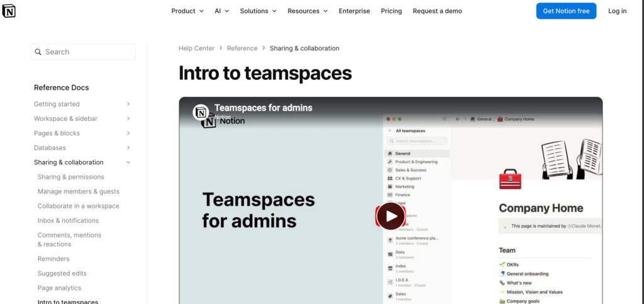This screenshot has height=304, width=644.
Task: Expand the Pages & blocks section
Action: pyautogui.click(x=128, y=133)
